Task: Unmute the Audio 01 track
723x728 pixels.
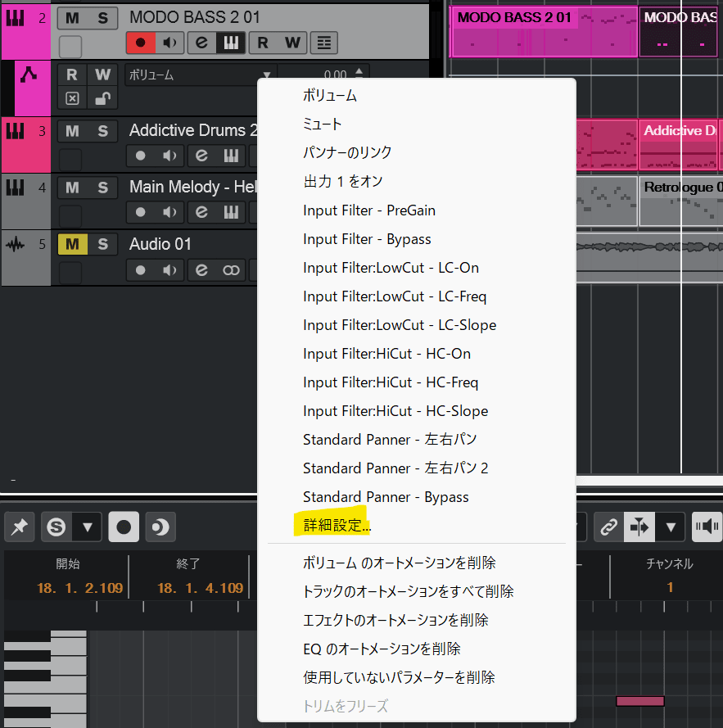Action: 72,244
